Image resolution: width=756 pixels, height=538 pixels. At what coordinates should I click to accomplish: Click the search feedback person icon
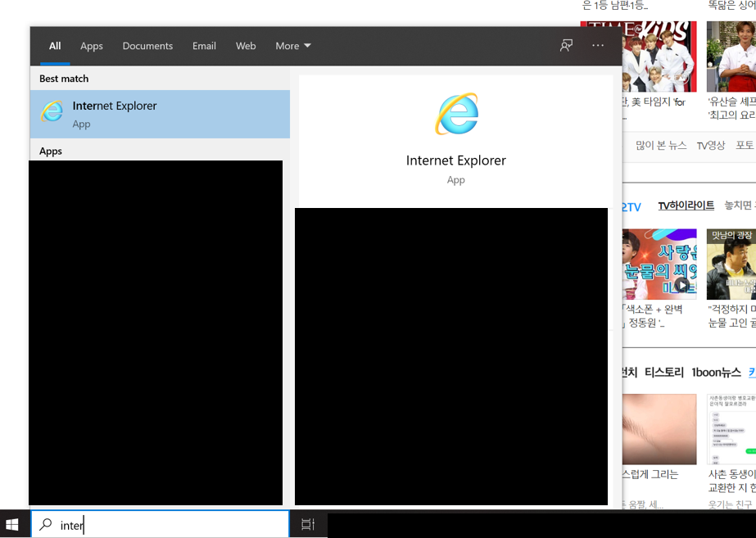point(566,45)
